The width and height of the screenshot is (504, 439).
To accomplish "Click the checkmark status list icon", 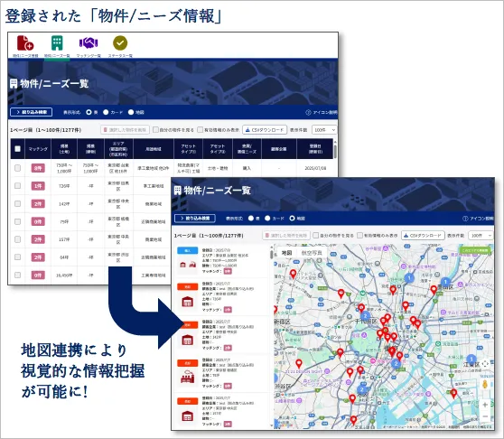I will pos(120,43).
